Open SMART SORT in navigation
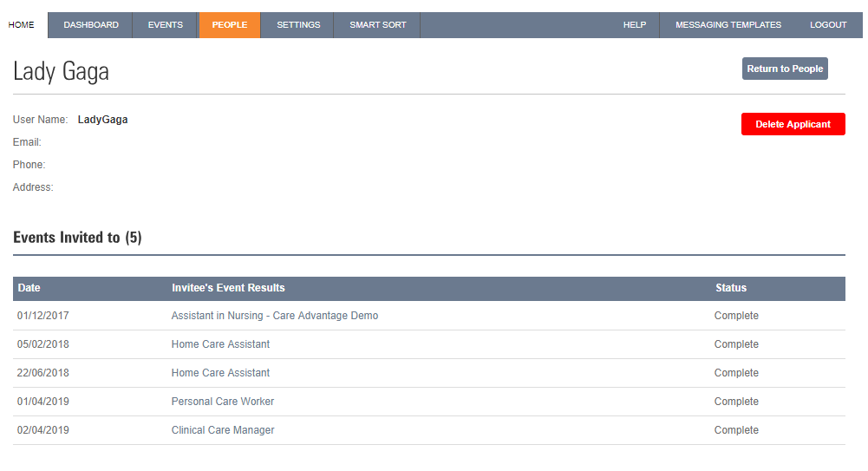 (x=377, y=25)
